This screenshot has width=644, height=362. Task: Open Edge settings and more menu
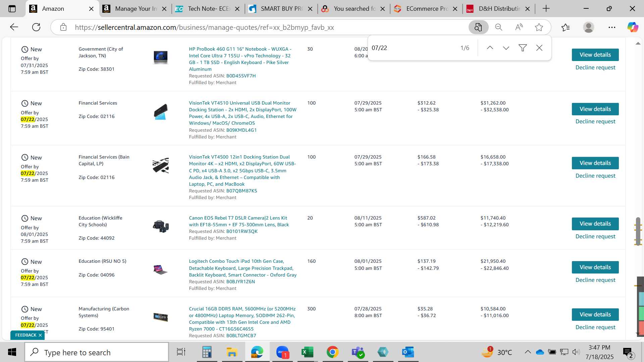click(x=612, y=27)
